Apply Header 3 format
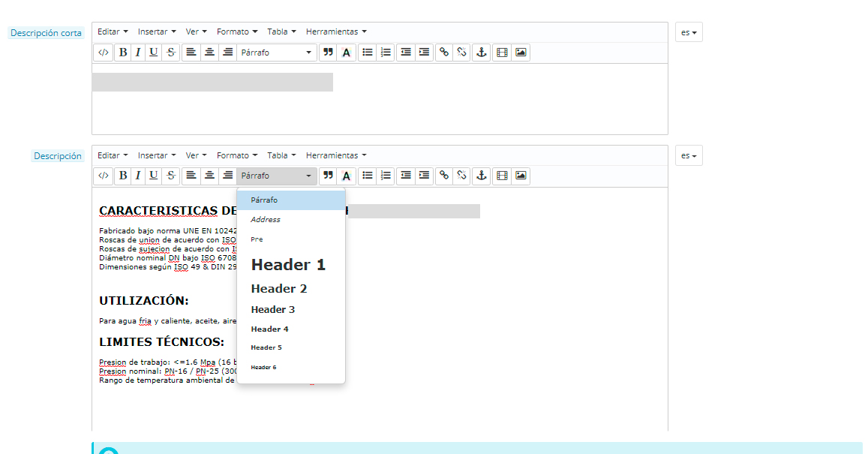This screenshot has width=868, height=454. pos(291,309)
